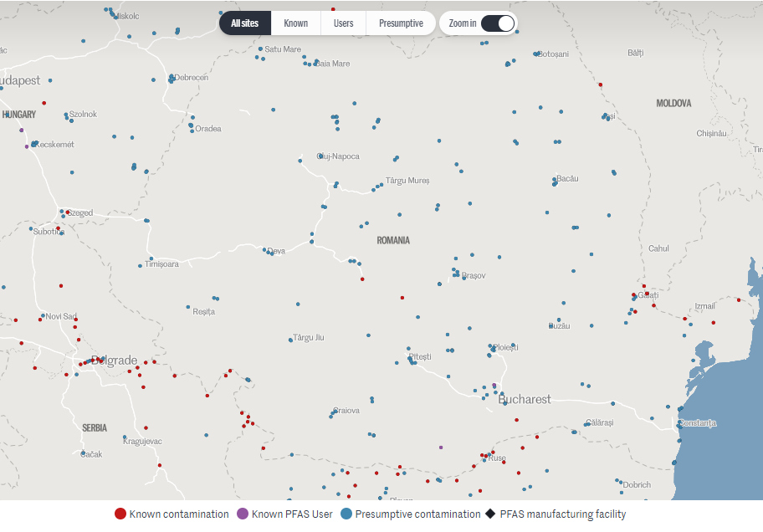Click the purple marker next to Kecskemét
763x532 pixels.
[x=27, y=146]
